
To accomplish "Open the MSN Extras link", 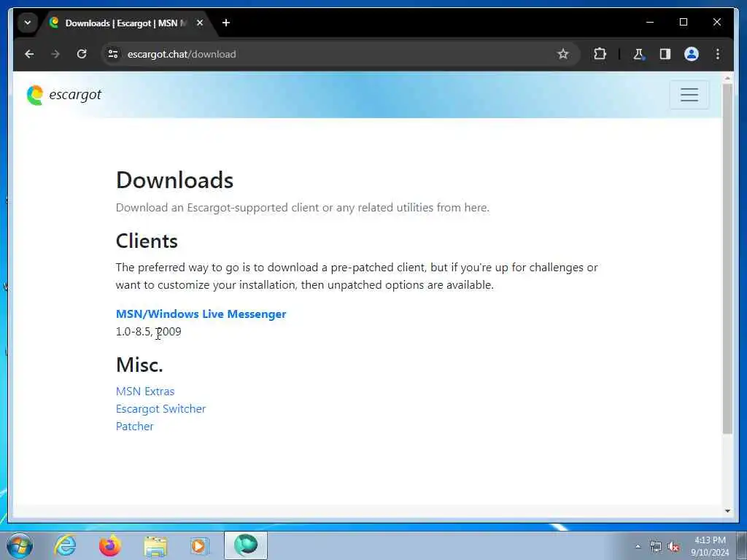I will click(x=145, y=392).
